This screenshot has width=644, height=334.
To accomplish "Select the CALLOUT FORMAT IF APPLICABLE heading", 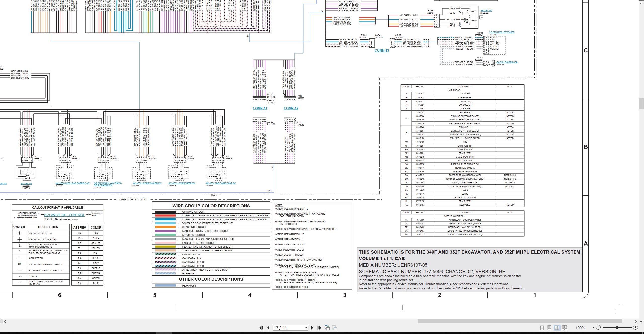I will click(57, 207).
